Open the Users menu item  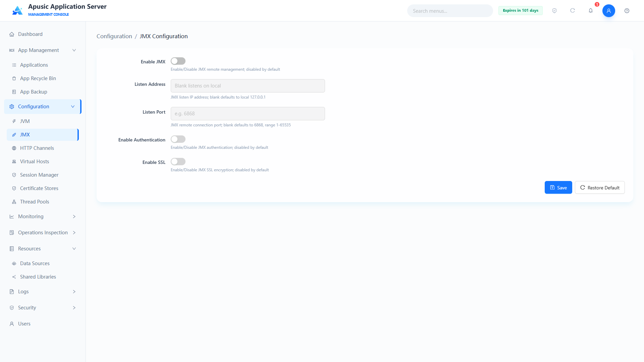[x=43, y=324]
